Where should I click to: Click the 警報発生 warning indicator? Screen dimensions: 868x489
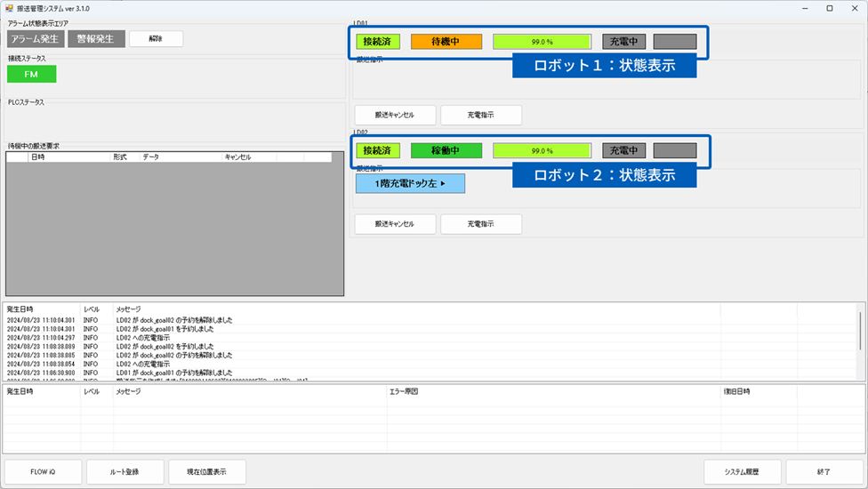click(96, 39)
